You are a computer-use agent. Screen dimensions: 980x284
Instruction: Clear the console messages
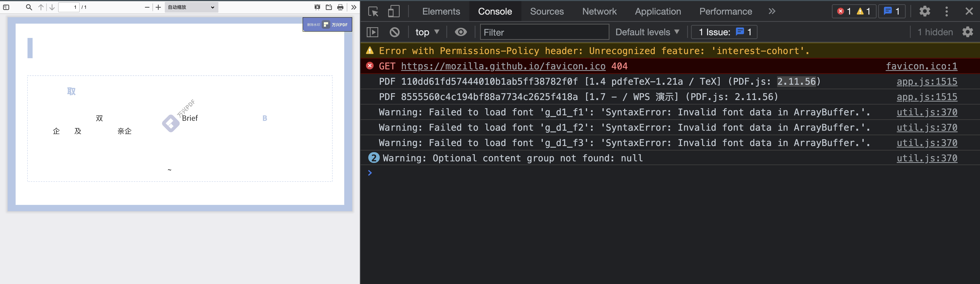point(394,32)
